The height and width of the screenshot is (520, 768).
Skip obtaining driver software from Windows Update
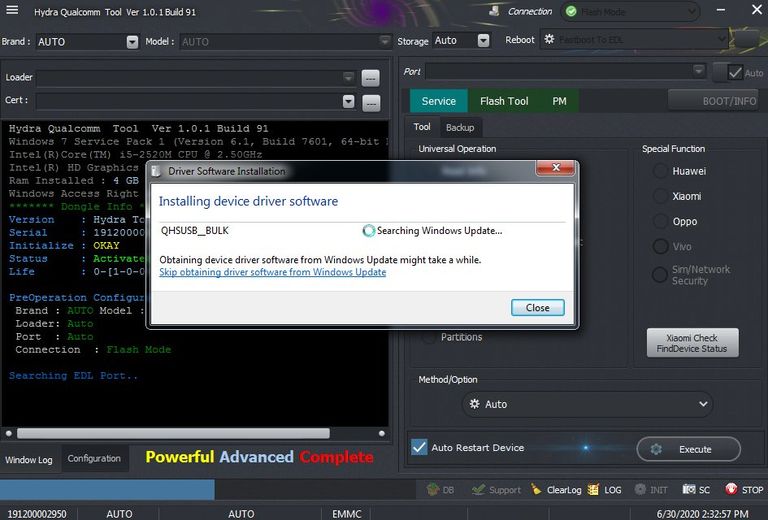(x=272, y=272)
